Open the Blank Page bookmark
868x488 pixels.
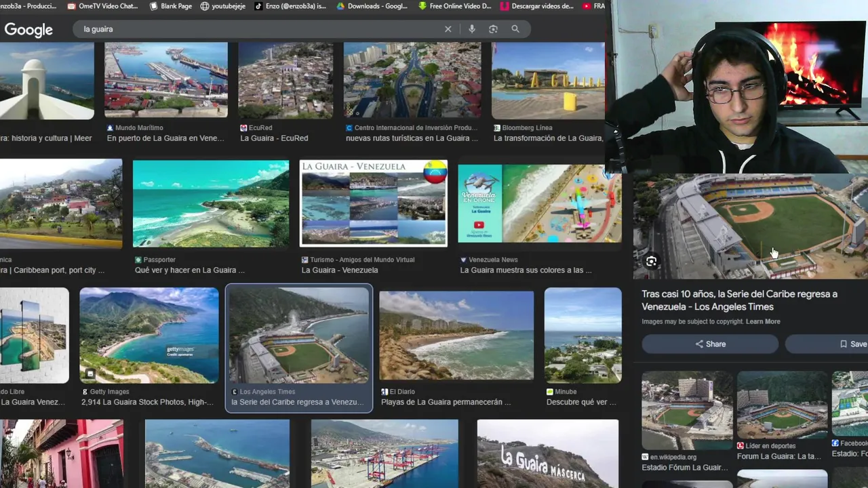pyautogui.click(x=171, y=6)
